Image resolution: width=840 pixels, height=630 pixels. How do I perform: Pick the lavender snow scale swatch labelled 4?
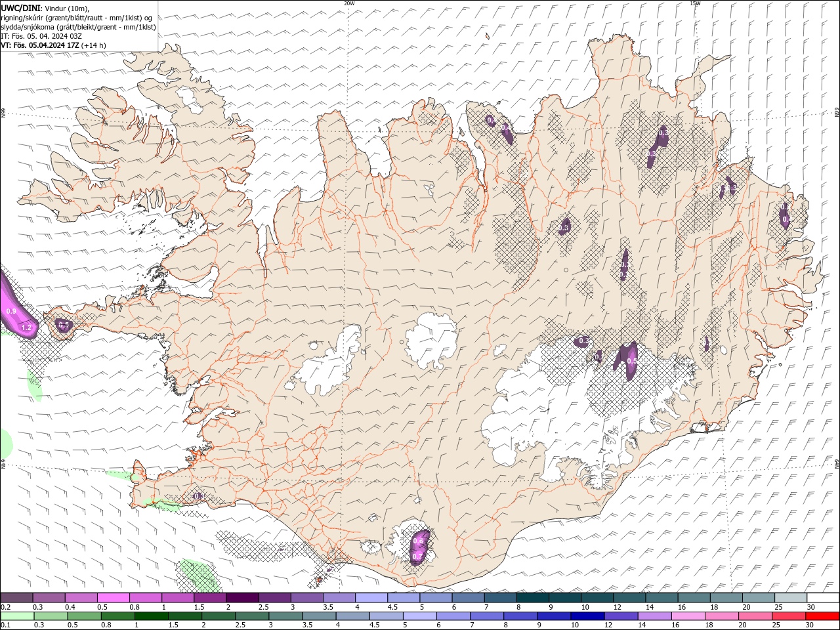[x=371, y=598]
